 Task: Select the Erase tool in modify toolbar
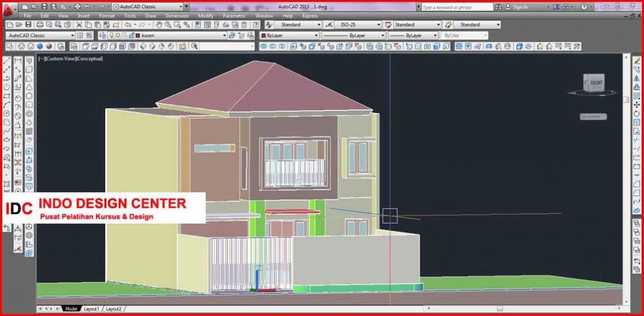pos(636,61)
